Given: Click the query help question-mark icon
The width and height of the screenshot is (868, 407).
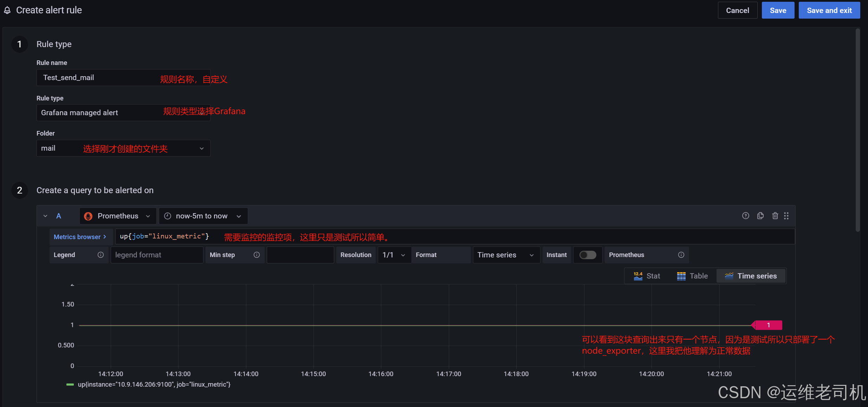Looking at the screenshot, I should tap(745, 216).
